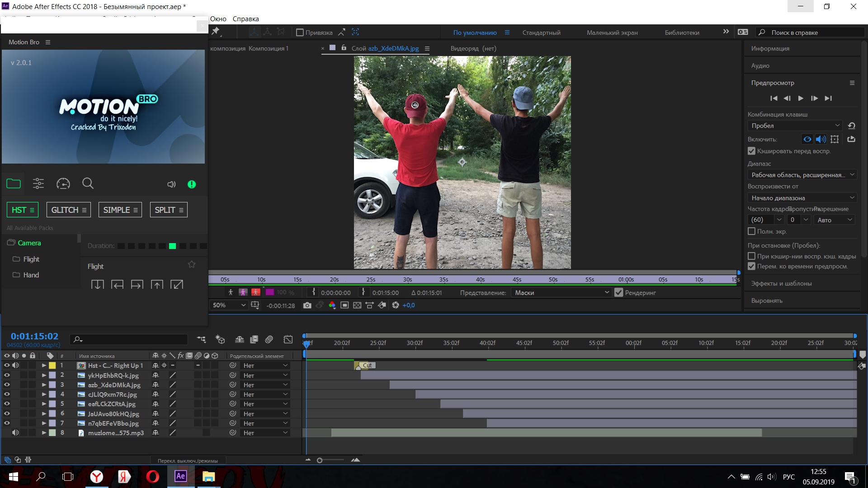The width and height of the screenshot is (868, 488).
Task: Select the HST effects tab
Action: pyautogui.click(x=22, y=209)
